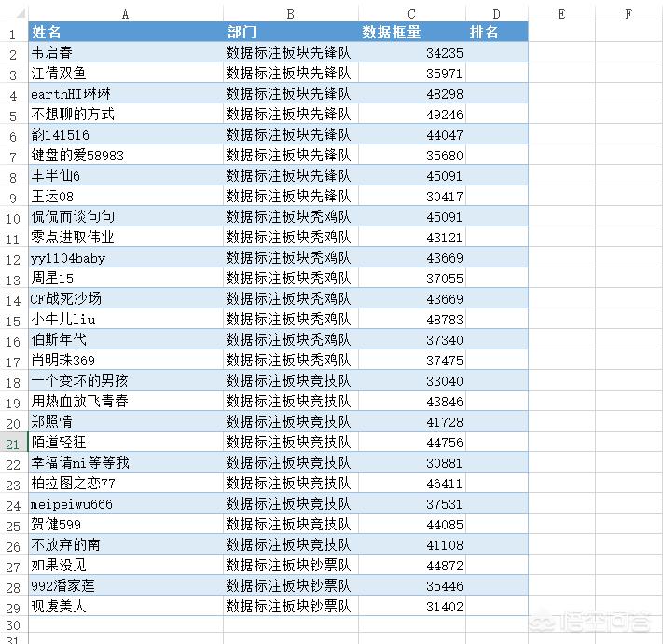Click the value 30417
The image size is (663, 644).
pos(445,197)
